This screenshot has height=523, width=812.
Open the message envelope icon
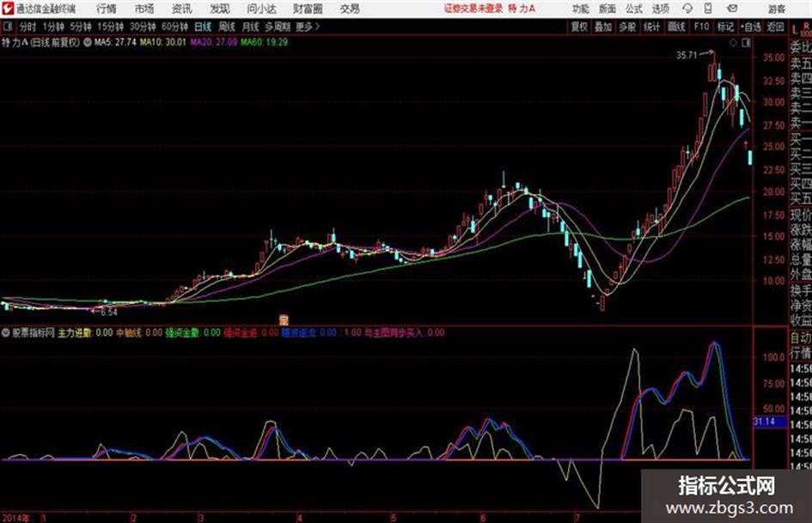click(x=732, y=9)
